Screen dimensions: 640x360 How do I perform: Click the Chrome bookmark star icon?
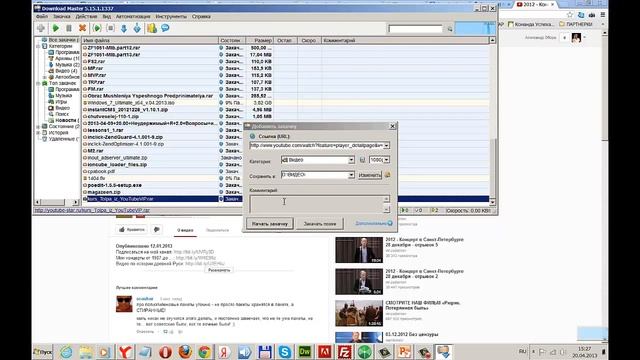pyautogui.click(x=570, y=15)
